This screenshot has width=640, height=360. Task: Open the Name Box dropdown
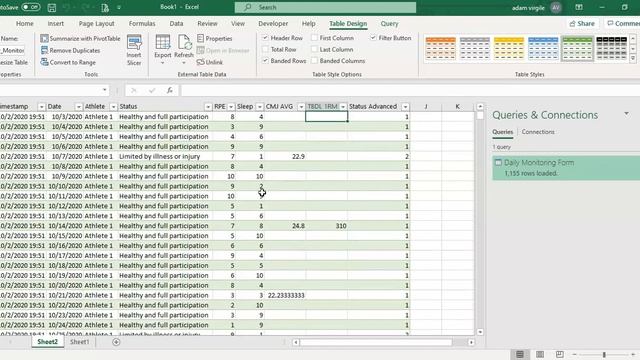(104, 90)
